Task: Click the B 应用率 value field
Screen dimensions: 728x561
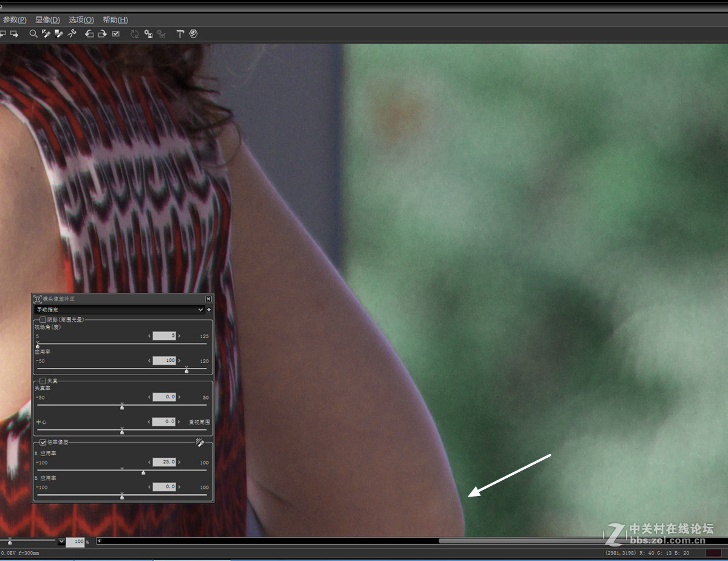Action: (x=164, y=487)
